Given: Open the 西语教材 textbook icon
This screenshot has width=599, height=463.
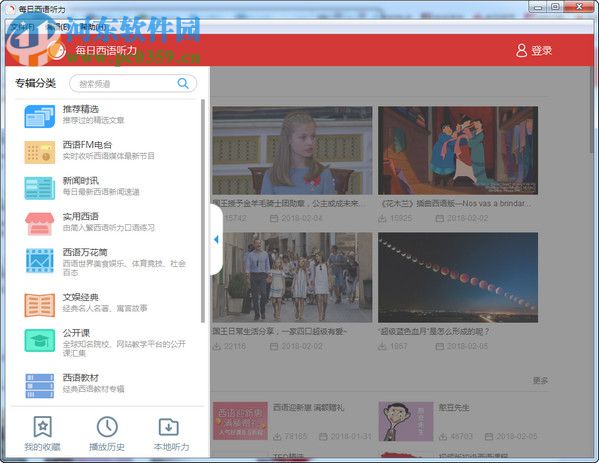Looking at the screenshot, I should tap(39, 386).
